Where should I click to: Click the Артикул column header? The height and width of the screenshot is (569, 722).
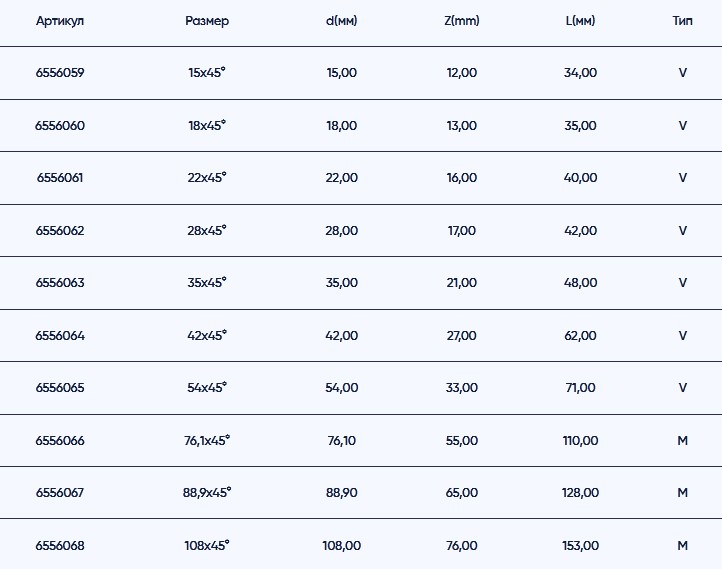tap(60, 21)
